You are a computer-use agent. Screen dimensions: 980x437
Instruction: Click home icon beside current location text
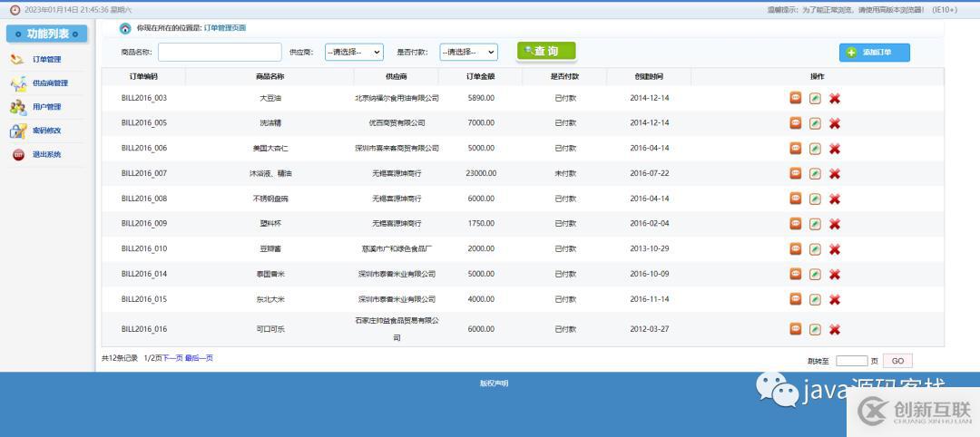(x=125, y=29)
